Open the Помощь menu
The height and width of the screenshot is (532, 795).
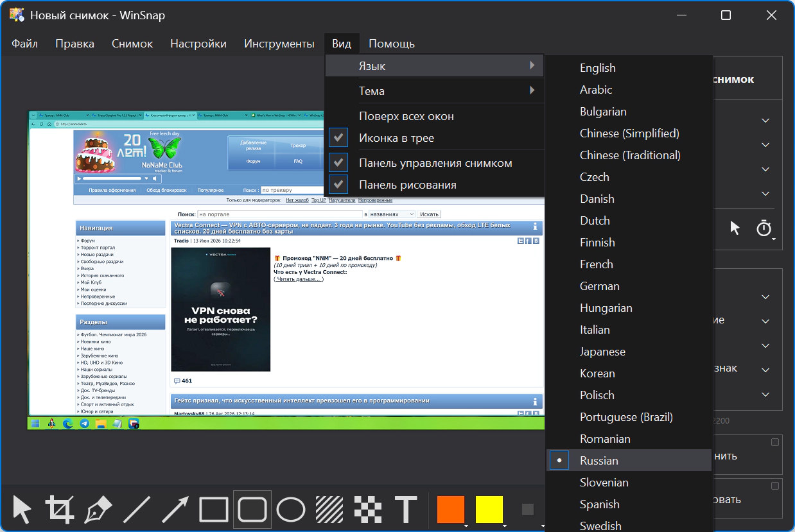(392, 44)
